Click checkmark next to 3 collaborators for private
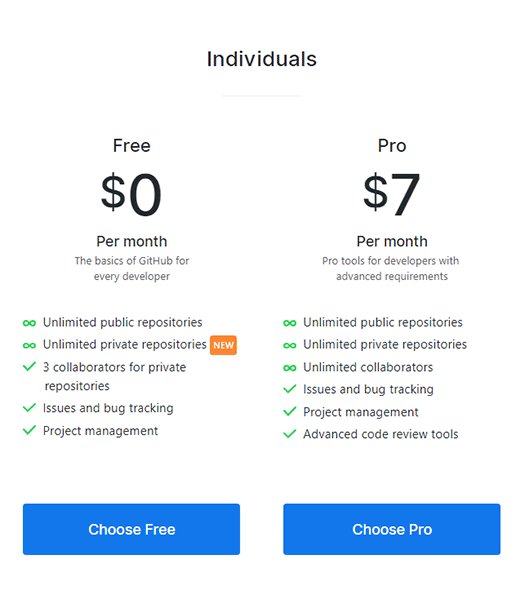 pos(29,367)
